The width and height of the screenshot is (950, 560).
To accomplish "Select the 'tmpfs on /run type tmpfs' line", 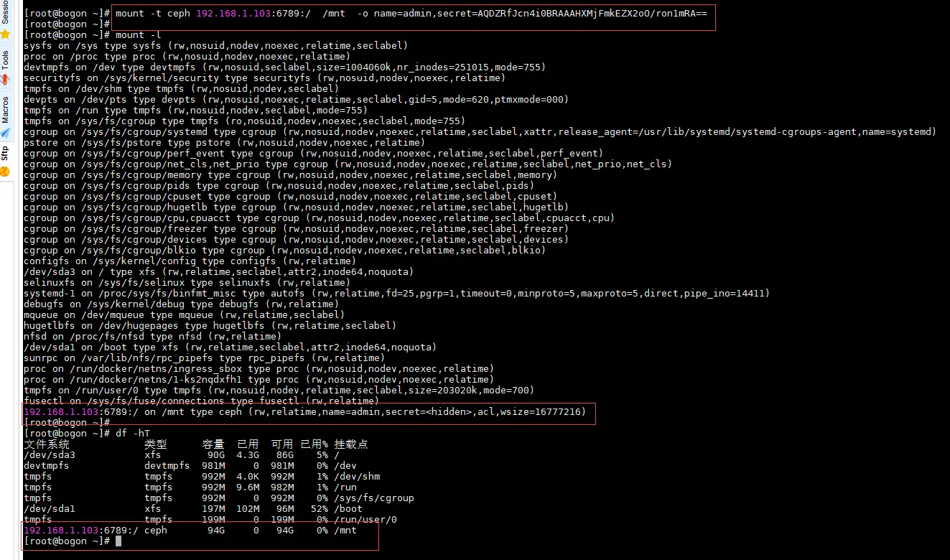I will [x=195, y=111].
